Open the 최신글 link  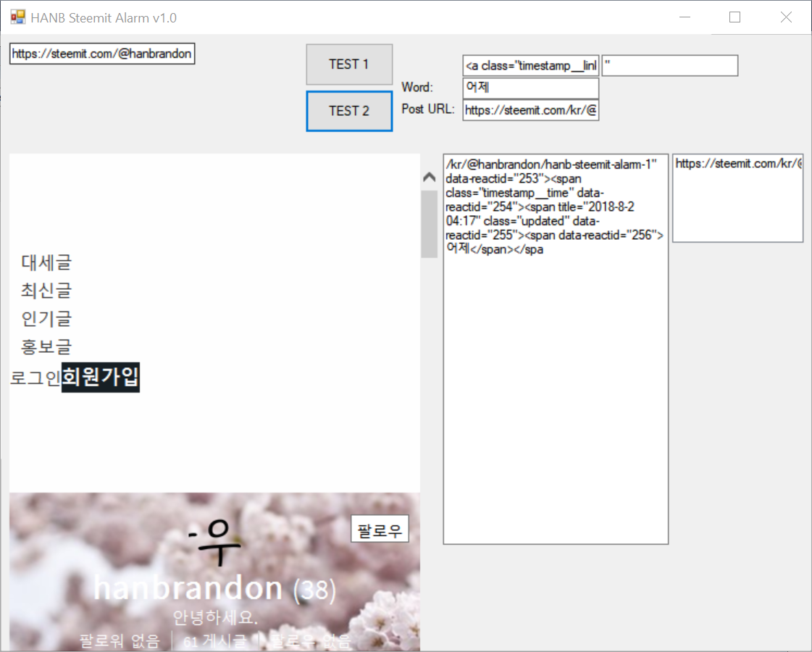46,291
